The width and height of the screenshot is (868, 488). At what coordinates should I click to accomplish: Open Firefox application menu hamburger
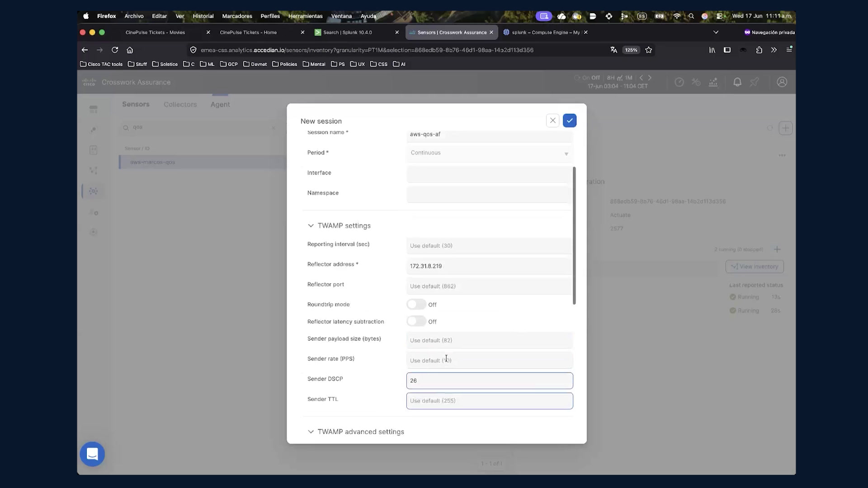789,50
